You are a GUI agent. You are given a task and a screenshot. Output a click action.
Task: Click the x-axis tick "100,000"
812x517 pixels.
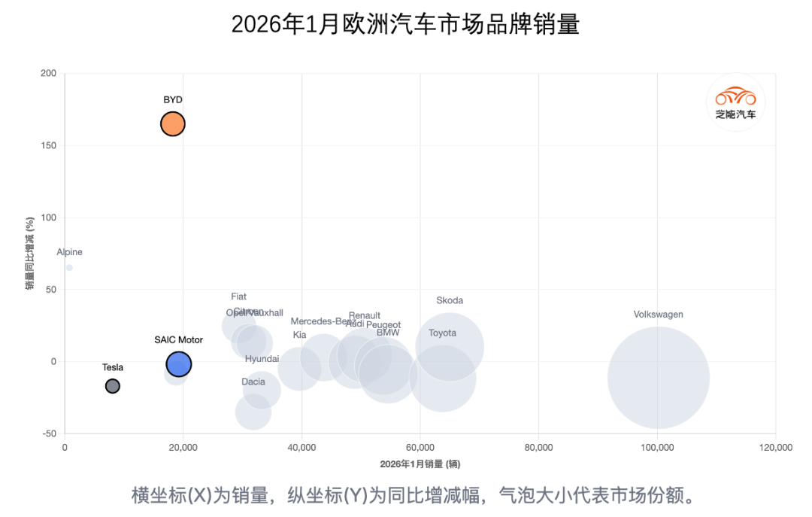(657, 448)
